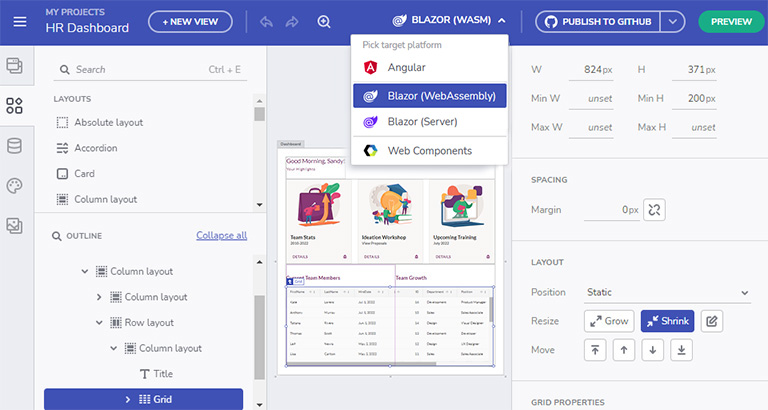
Task: Toggle the Shrink resize option
Action: tap(667, 321)
